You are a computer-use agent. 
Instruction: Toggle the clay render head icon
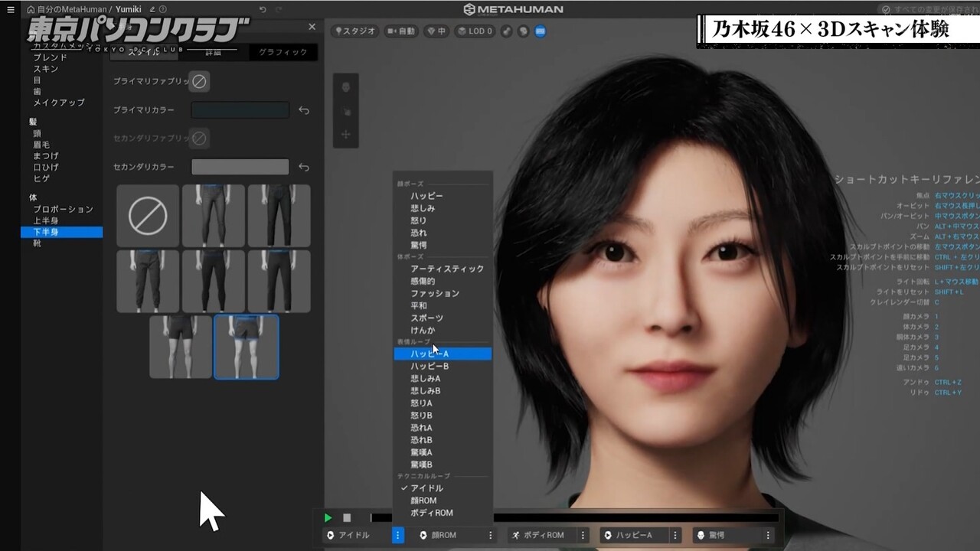(524, 31)
